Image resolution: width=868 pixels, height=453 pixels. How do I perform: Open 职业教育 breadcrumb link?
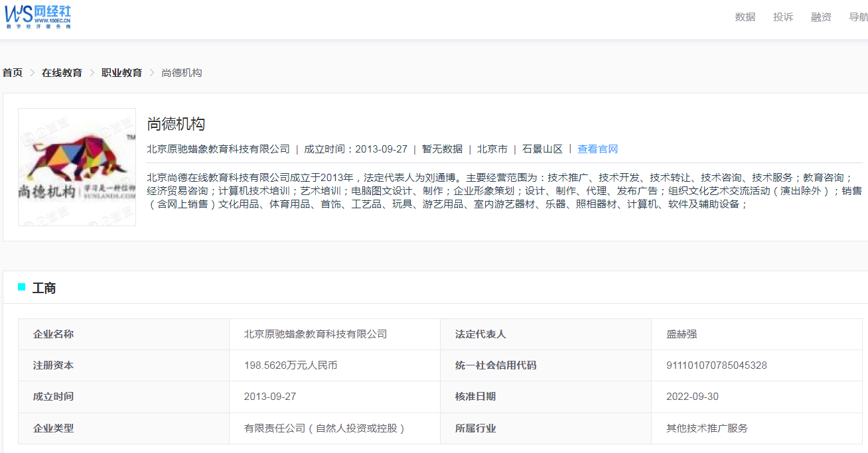click(x=121, y=73)
